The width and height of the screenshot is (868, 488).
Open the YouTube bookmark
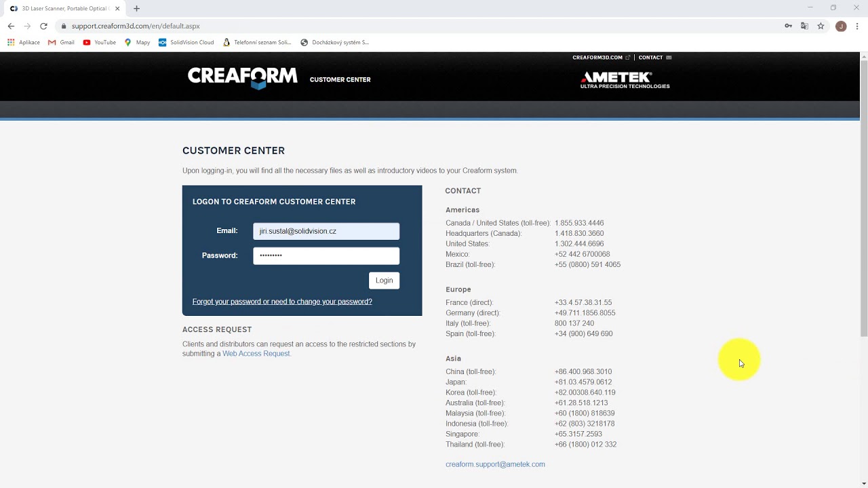[99, 42]
